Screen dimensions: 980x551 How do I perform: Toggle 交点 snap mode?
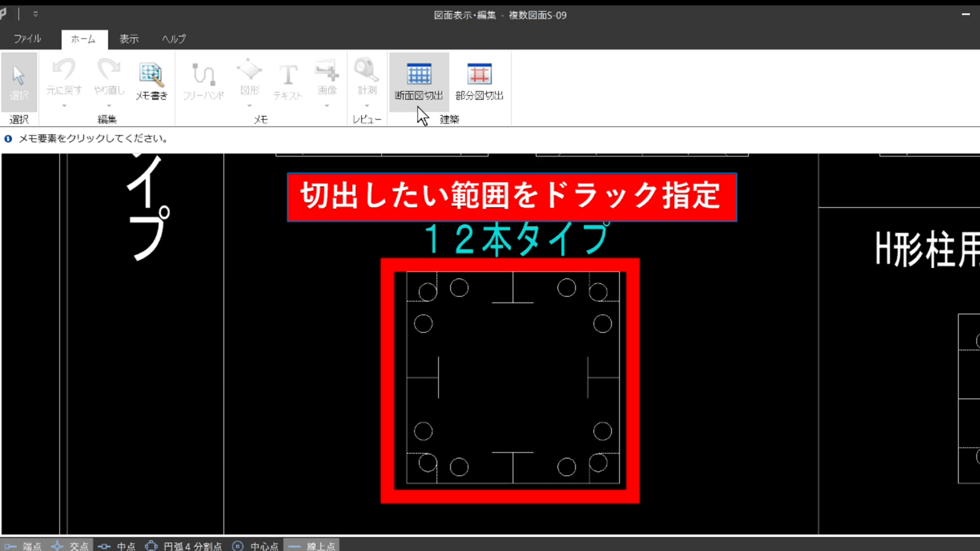pos(70,545)
